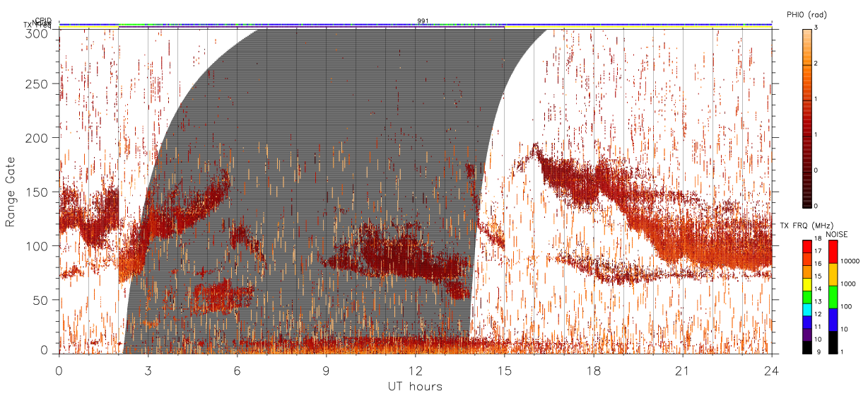
Task: Select the amber NOISE swatch between 1000 and 10000
Action: 833,274
